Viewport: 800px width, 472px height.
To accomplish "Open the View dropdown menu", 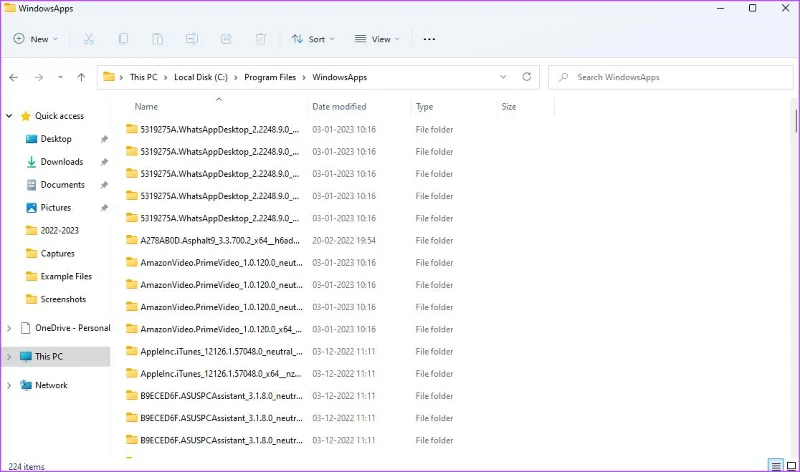I will coord(377,39).
